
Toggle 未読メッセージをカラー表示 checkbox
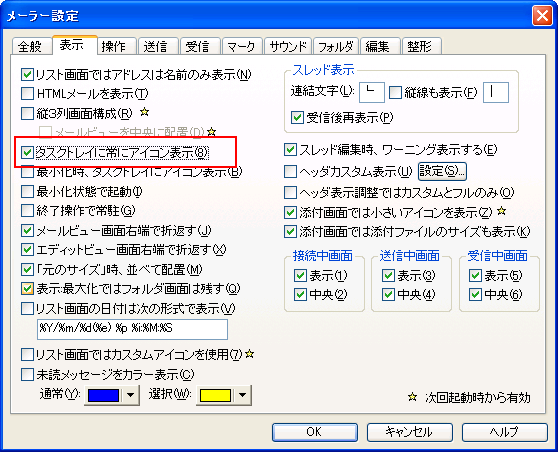27,374
